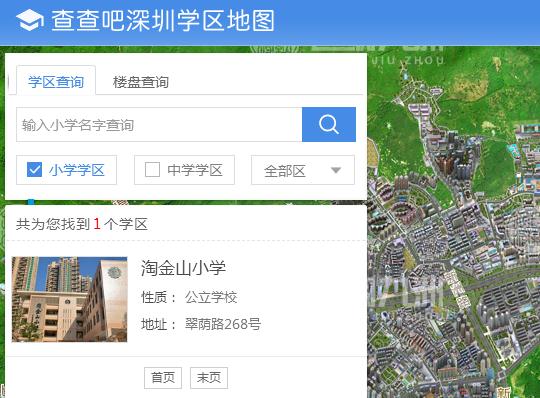
Task: Open the 淘金山小学 school photo thumbnail
Action: point(70,299)
